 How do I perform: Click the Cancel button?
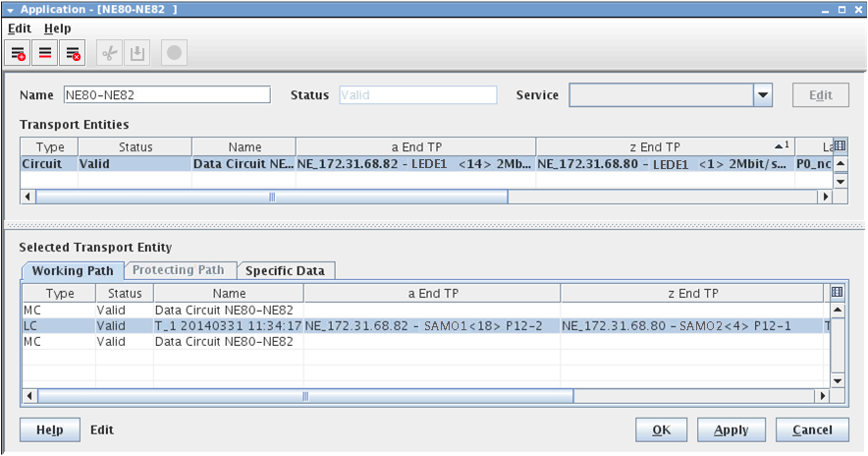(811, 429)
